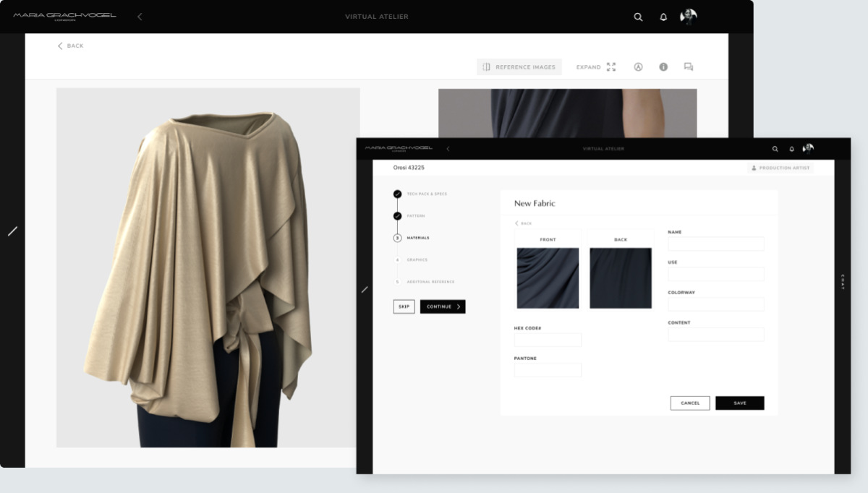Select the completed Pattern step circle

point(397,216)
